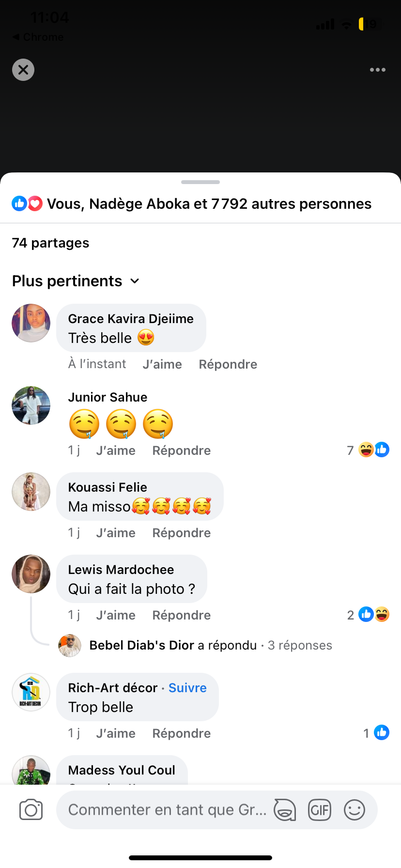
Task: Follow Rich-Art décor via Suivre
Action: [x=187, y=688]
